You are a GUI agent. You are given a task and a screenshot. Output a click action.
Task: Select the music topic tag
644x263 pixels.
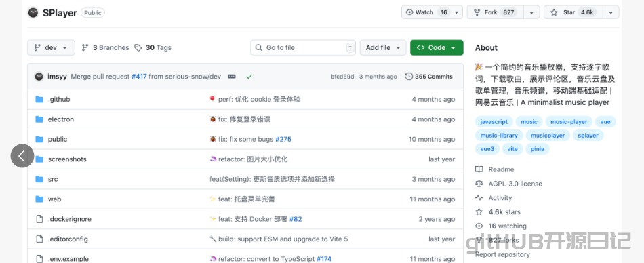click(529, 121)
